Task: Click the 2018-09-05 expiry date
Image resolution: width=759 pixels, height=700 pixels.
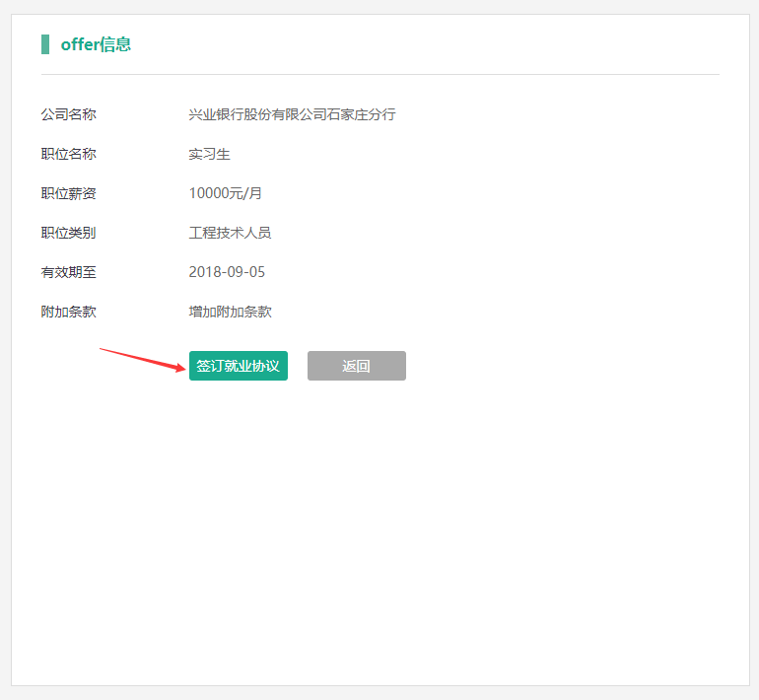Action: [x=227, y=272]
